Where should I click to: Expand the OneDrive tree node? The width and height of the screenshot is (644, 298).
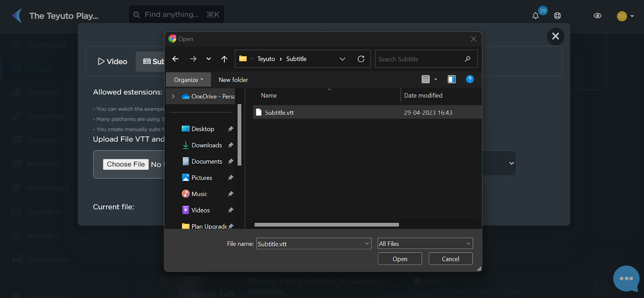pyautogui.click(x=173, y=96)
